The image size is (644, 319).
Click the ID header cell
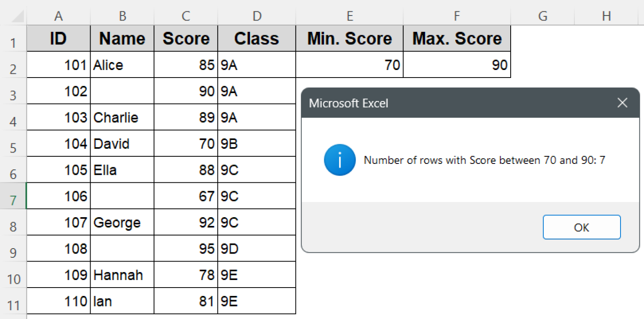[59, 38]
